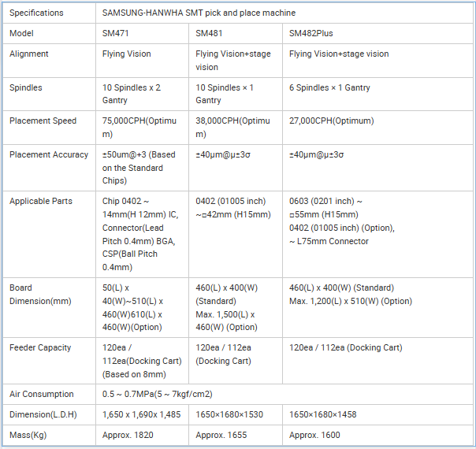Click the 38,000CPH placement speed value

click(x=236, y=128)
